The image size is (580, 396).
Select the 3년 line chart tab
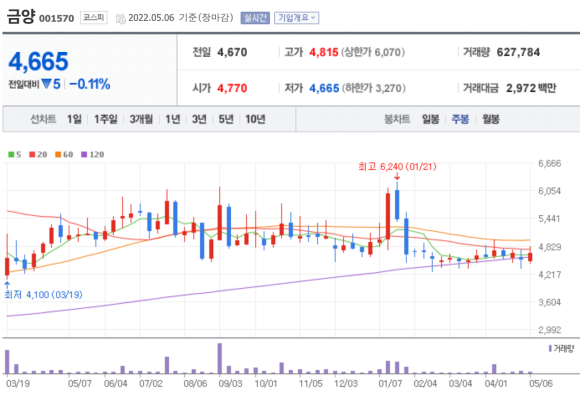click(x=199, y=119)
